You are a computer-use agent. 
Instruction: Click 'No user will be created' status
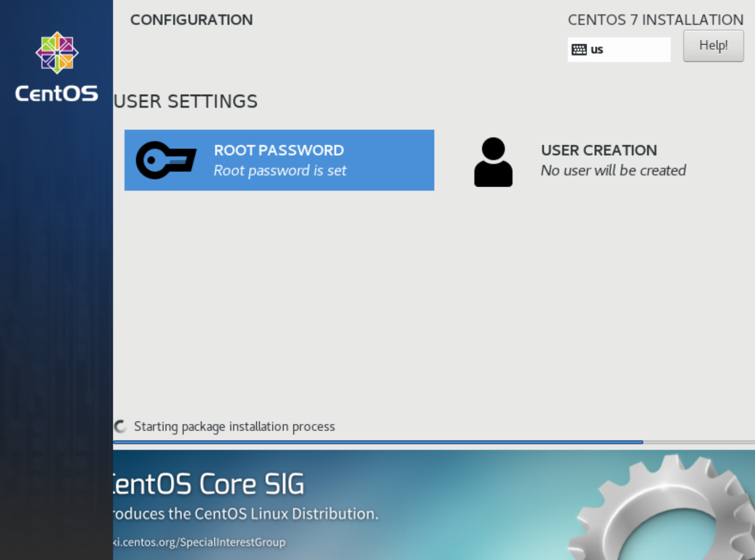point(613,171)
